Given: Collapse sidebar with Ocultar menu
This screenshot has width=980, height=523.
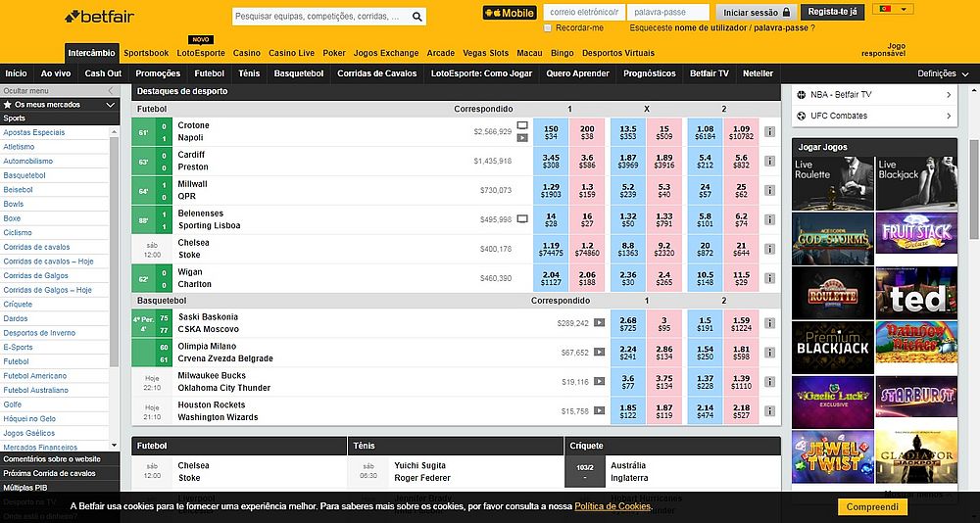Looking at the screenshot, I should [x=60, y=91].
